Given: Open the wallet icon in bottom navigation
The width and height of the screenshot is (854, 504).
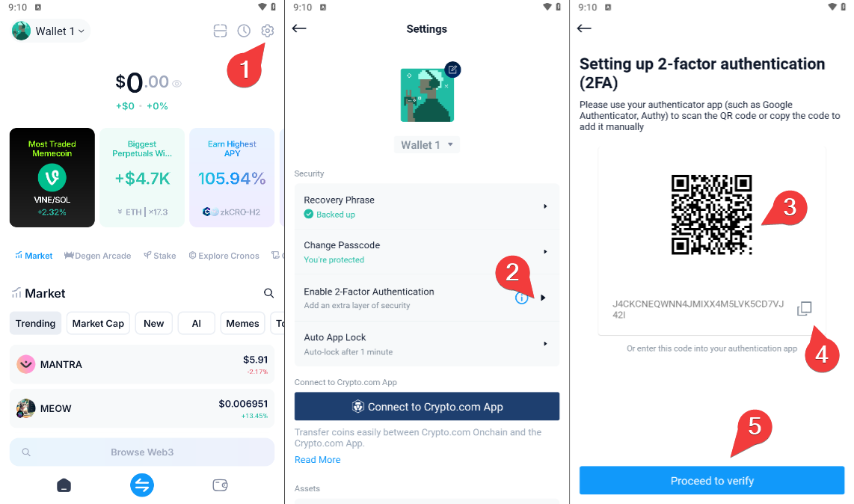Looking at the screenshot, I should click(x=220, y=485).
